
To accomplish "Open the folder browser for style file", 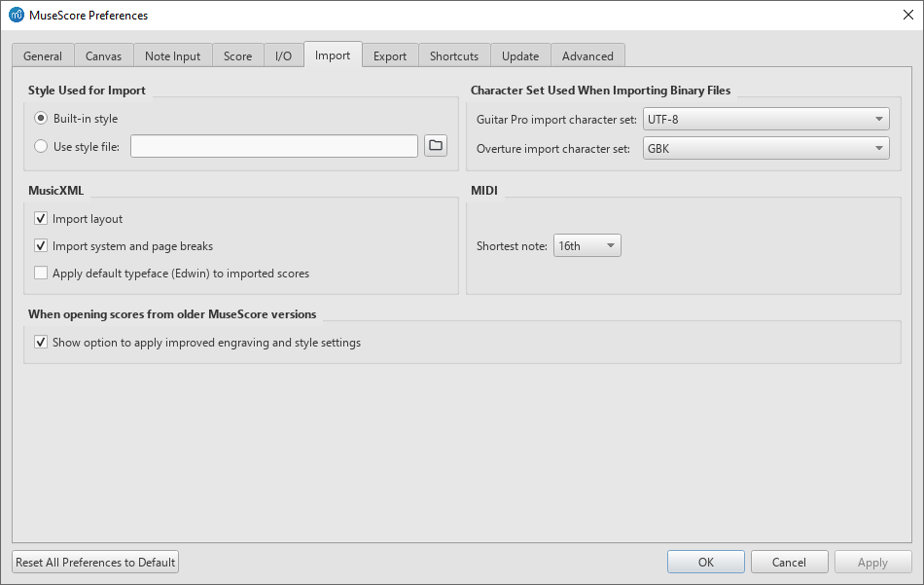I will (435, 145).
